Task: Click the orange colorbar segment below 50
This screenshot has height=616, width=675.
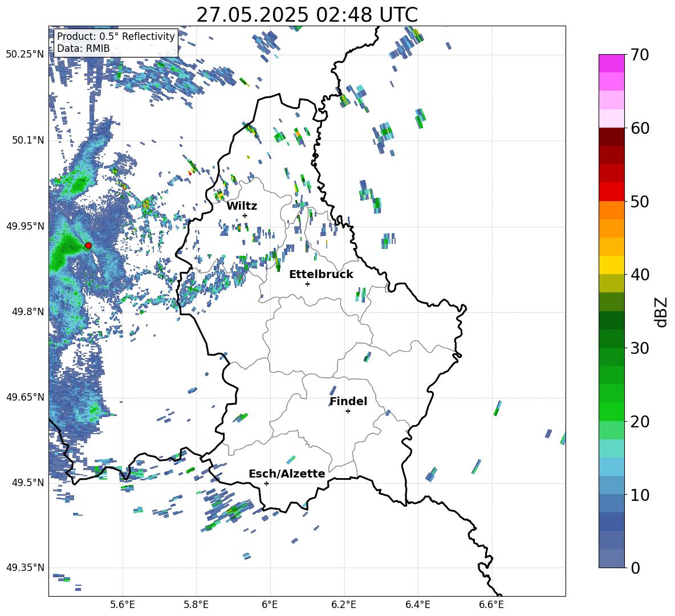Action: [x=611, y=210]
